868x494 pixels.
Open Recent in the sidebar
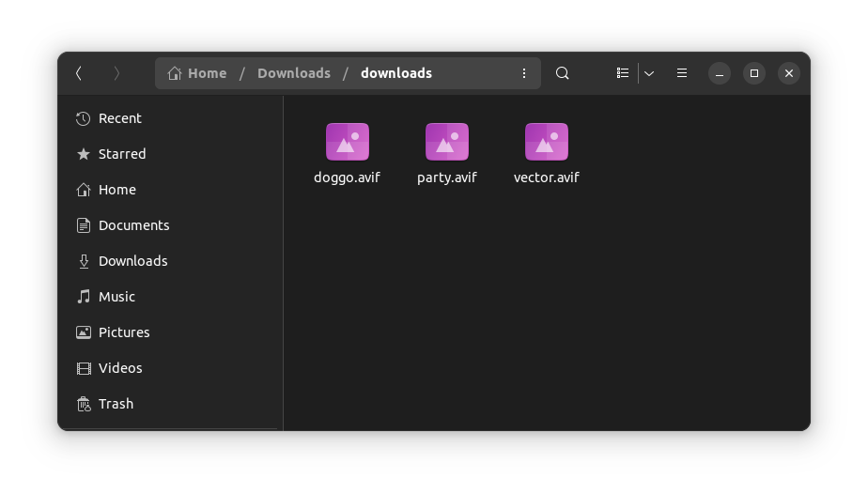(119, 118)
